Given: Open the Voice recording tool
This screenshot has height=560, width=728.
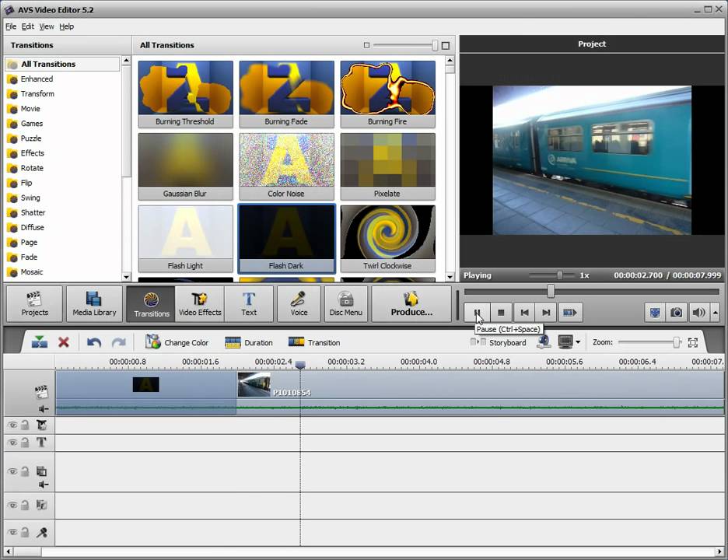Looking at the screenshot, I should click(299, 303).
